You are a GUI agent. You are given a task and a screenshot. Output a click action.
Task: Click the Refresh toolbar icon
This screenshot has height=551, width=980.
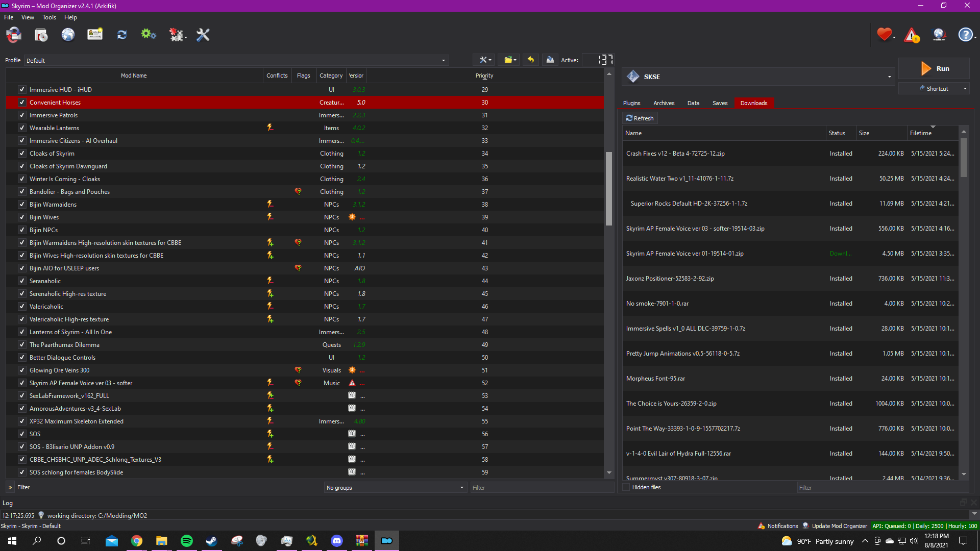click(x=121, y=35)
